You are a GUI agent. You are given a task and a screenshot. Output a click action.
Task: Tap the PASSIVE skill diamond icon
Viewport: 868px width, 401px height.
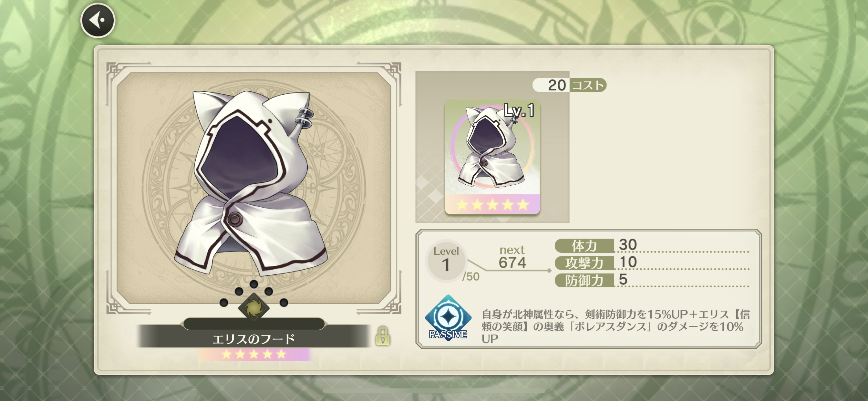point(448,318)
